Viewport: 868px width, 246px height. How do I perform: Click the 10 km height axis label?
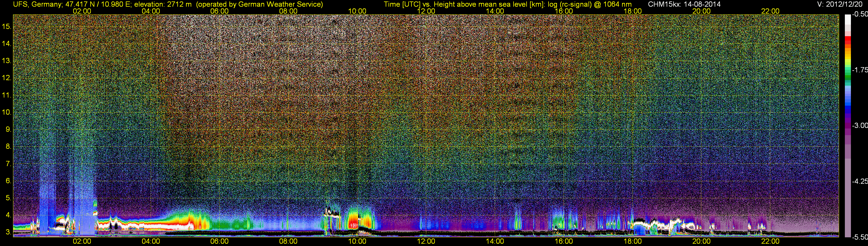point(7,112)
